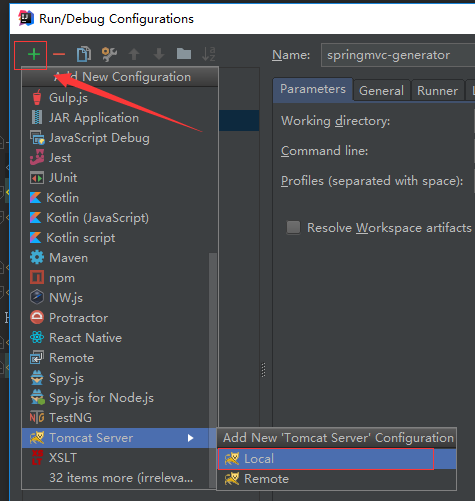475x501 pixels.
Task: Choose Kotlin (JavaScript) configuration
Action: [x=120, y=218]
